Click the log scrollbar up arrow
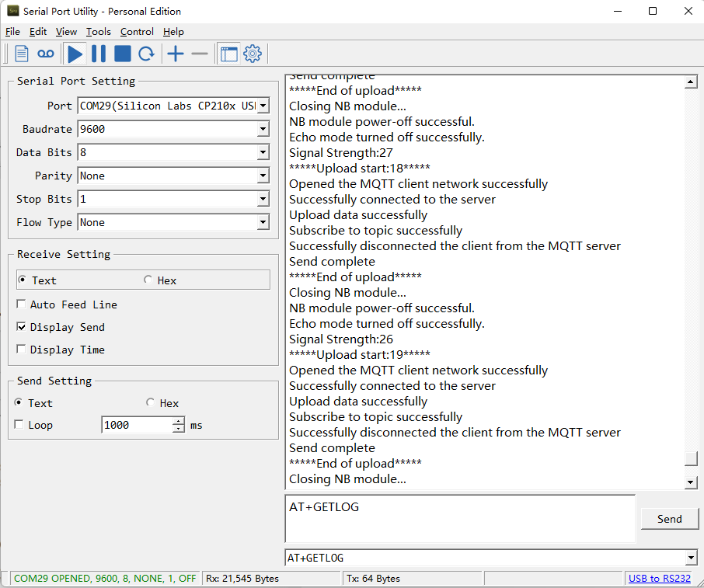The image size is (704, 588). (691, 82)
